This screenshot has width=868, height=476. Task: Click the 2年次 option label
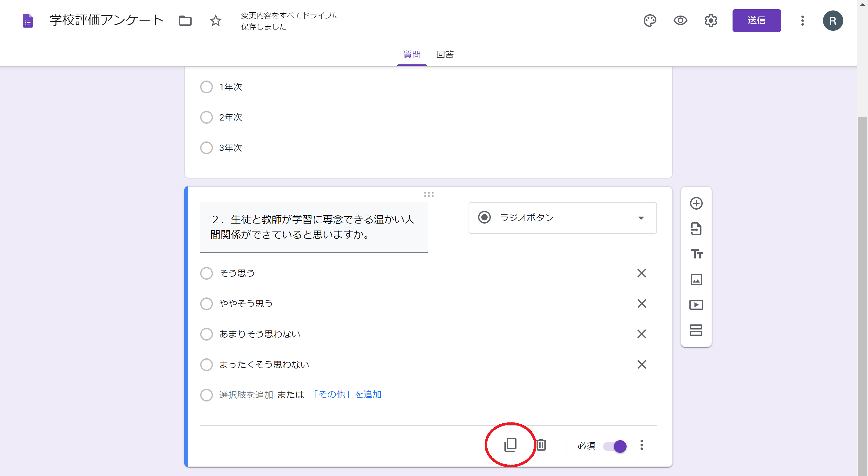point(230,117)
